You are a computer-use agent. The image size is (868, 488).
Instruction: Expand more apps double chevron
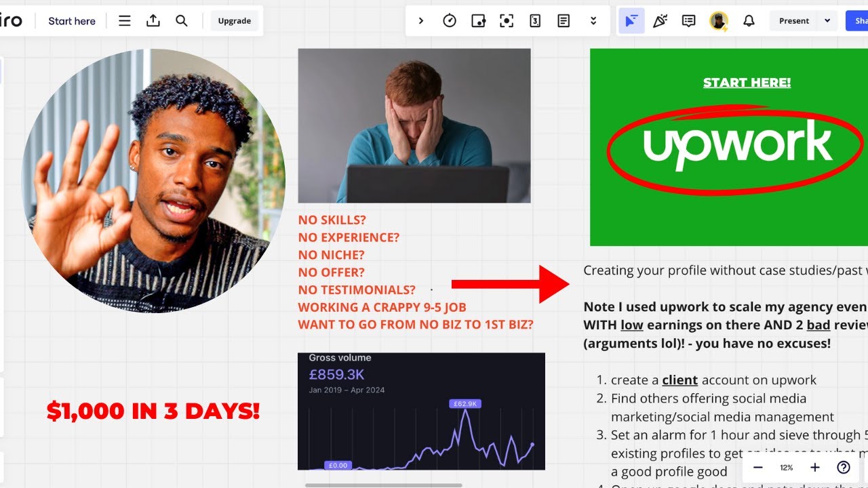coord(593,21)
